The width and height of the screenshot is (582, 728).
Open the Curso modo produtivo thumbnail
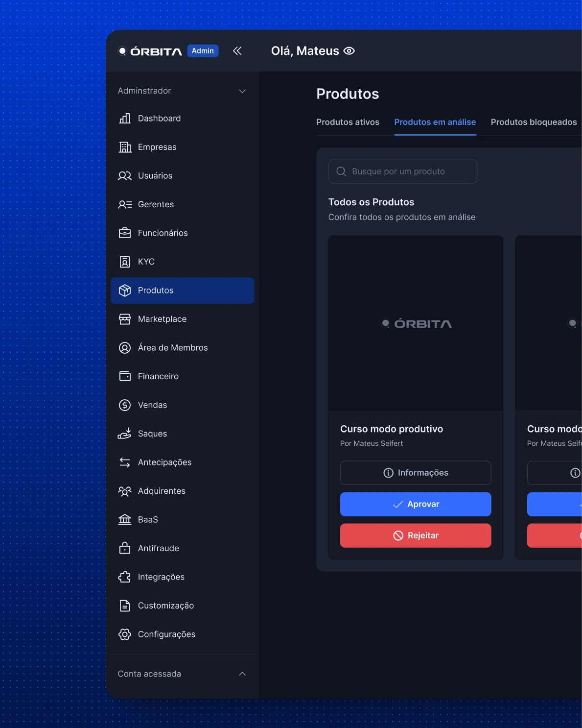(416, 323)
